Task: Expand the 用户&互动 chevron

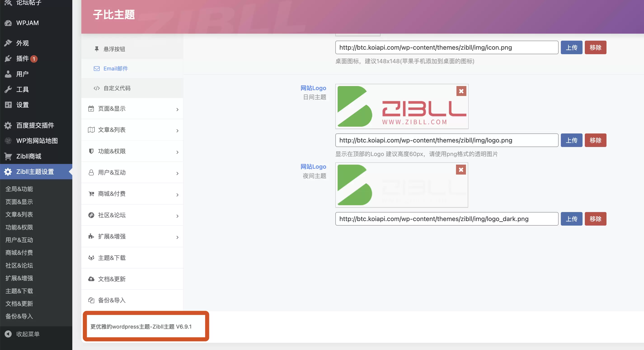Action: [x=177, y=173]
